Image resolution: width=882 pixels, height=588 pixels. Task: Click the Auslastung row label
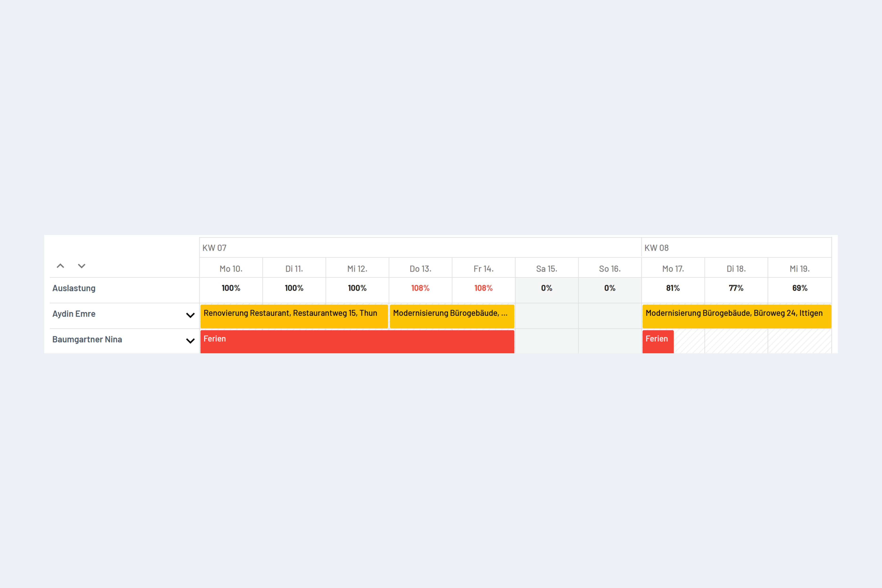coord(73,288)
